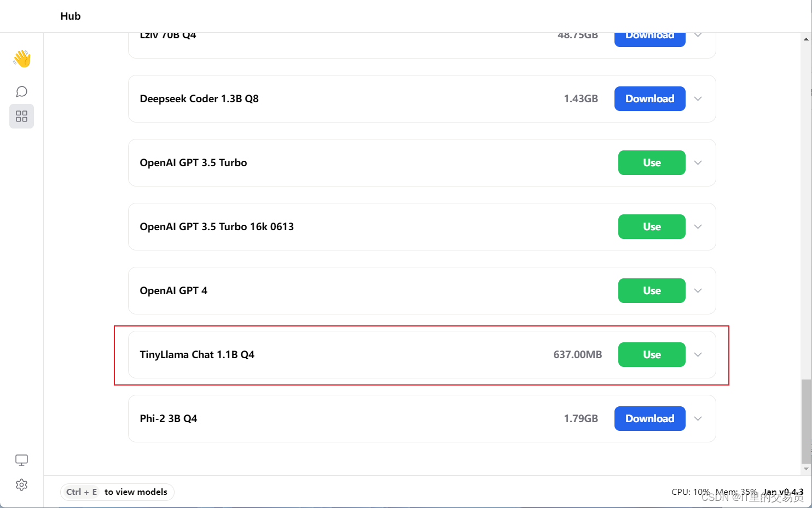This screenshot has width=812, height=508.
Task: Click the vertical scrollbar thumb
Action: pos(806,421)
